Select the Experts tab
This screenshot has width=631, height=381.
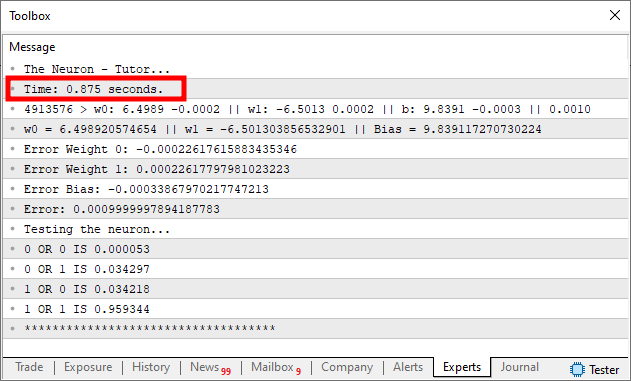462,367
